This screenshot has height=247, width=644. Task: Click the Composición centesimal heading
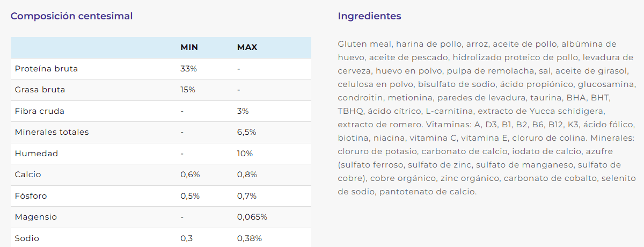(71, 16)
